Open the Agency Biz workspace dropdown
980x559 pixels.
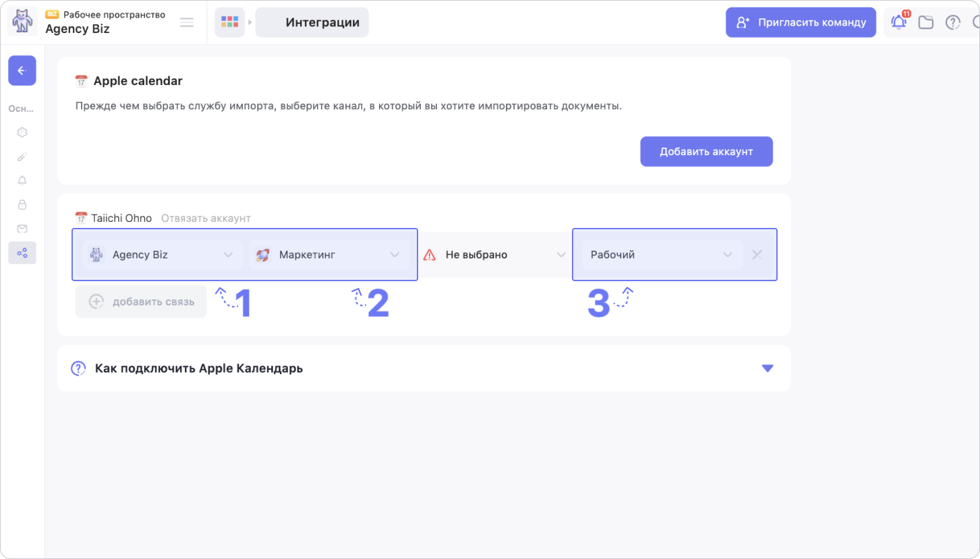pyautogui.click(x=162, y=255)
